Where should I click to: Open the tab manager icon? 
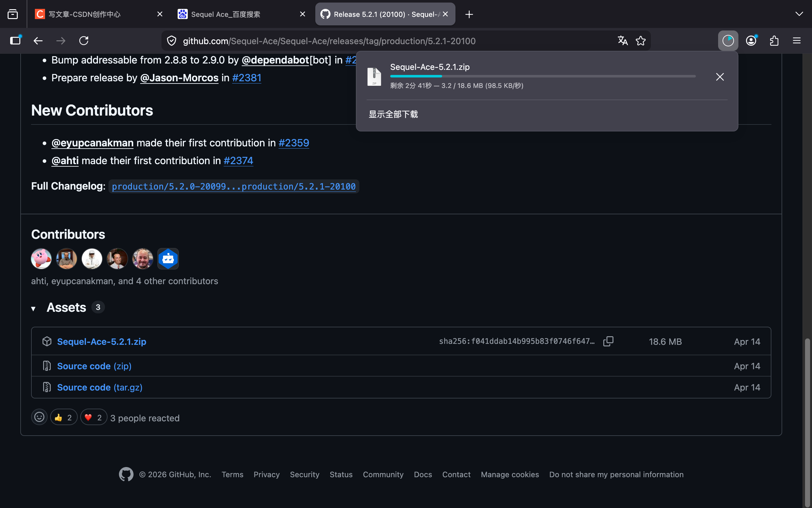(13, 14)
